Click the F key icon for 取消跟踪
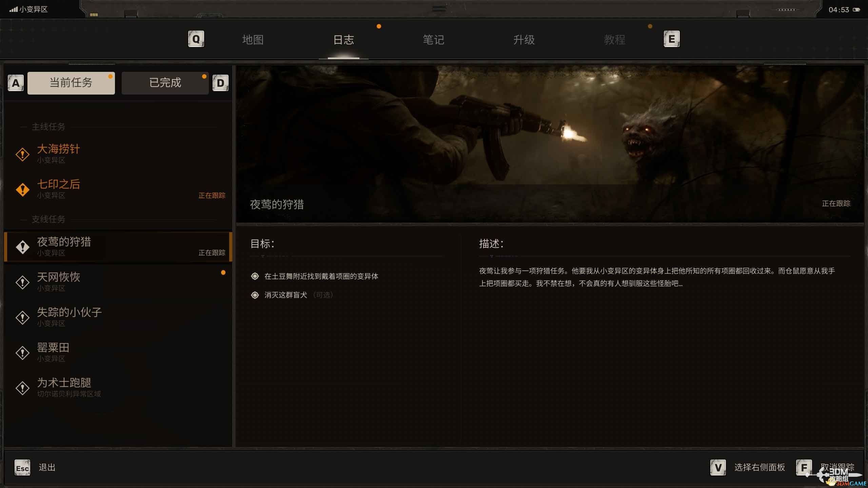 click(804, 468)
